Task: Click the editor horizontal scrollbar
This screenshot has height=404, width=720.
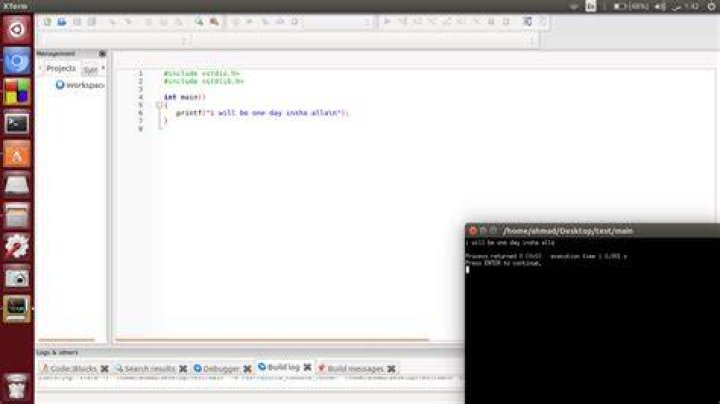Action: 272,340
